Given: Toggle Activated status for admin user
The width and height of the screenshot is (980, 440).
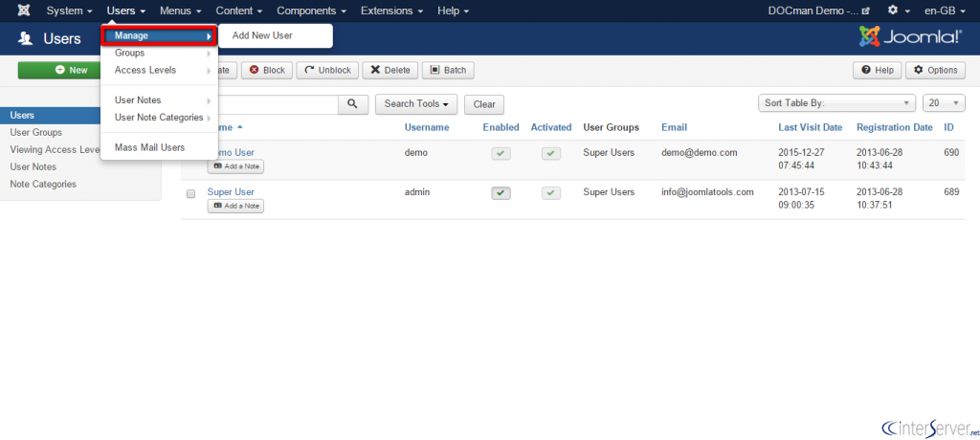Looking at the screenshot, I should (550, 193).
